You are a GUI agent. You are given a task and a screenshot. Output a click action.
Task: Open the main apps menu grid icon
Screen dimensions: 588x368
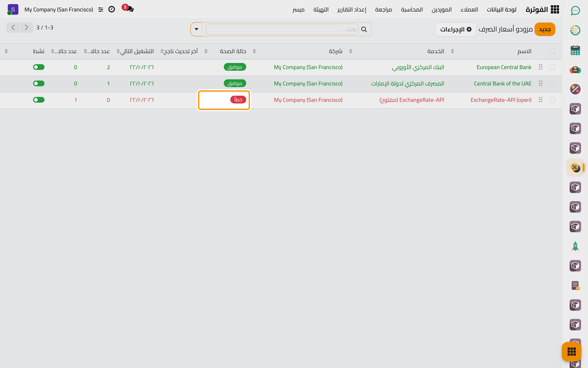555,10
